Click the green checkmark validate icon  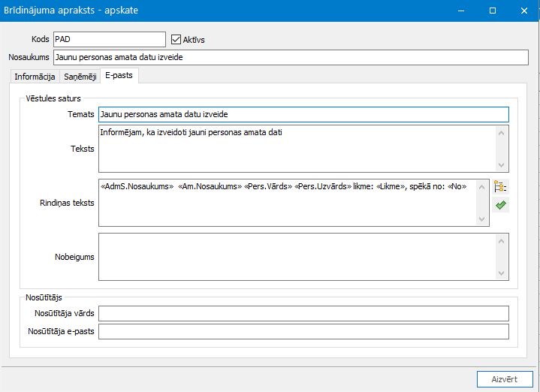click(x=500, y=205)
